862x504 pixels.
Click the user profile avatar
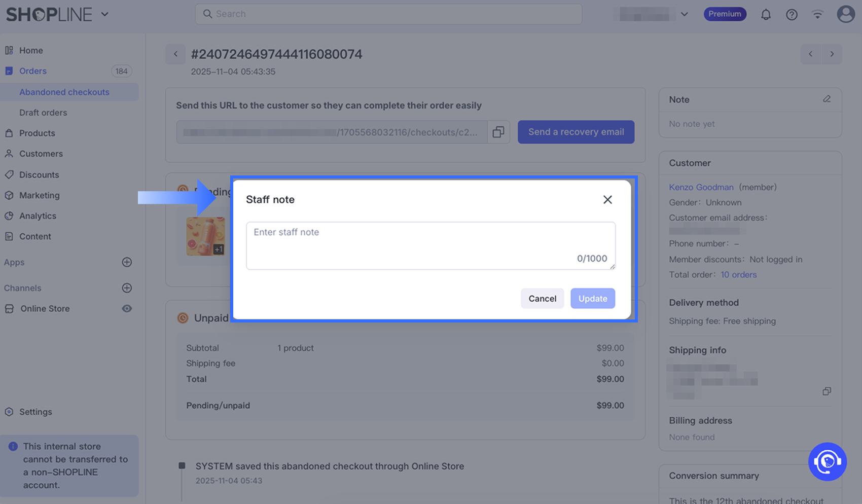845,14
